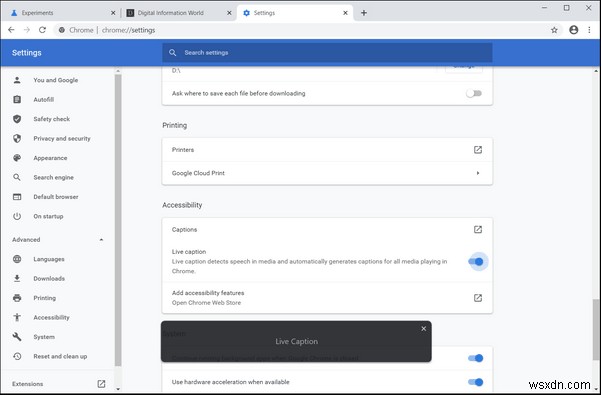The image size is (602, 395).
Task: Click the sidebar scrollbar thumb
Action: 118,220
